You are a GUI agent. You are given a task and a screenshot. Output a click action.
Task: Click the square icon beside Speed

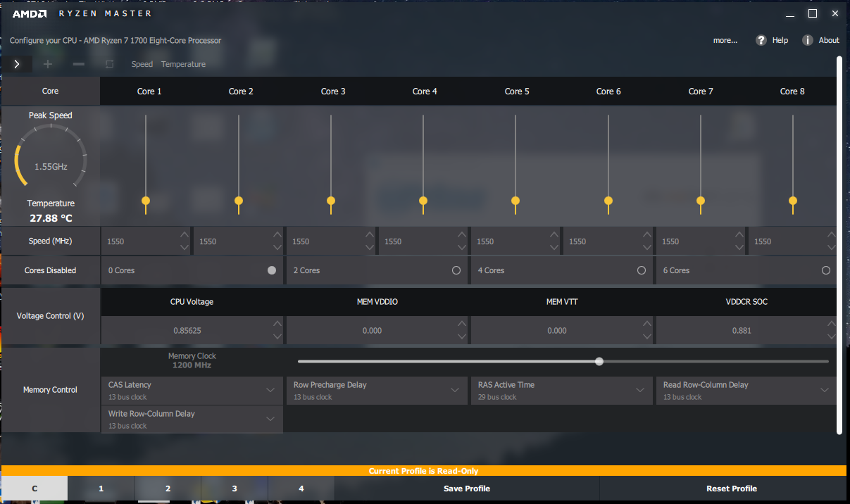(x=109, y=64)
